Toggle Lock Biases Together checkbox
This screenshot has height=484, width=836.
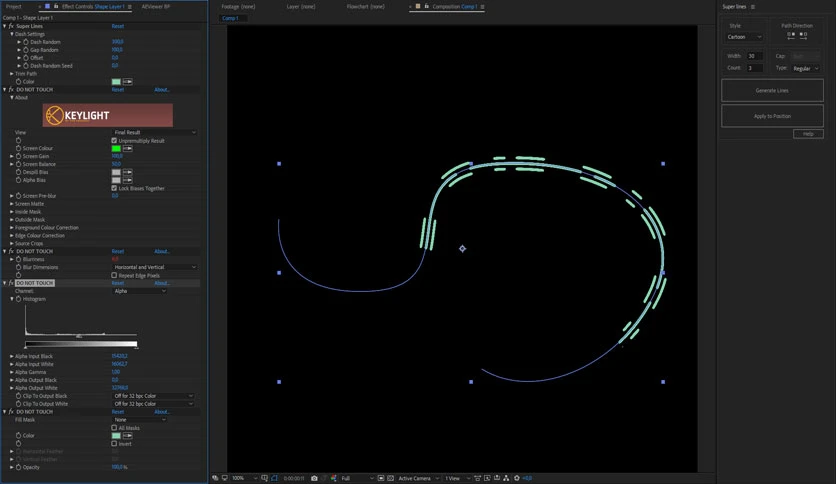click(114, 188)
